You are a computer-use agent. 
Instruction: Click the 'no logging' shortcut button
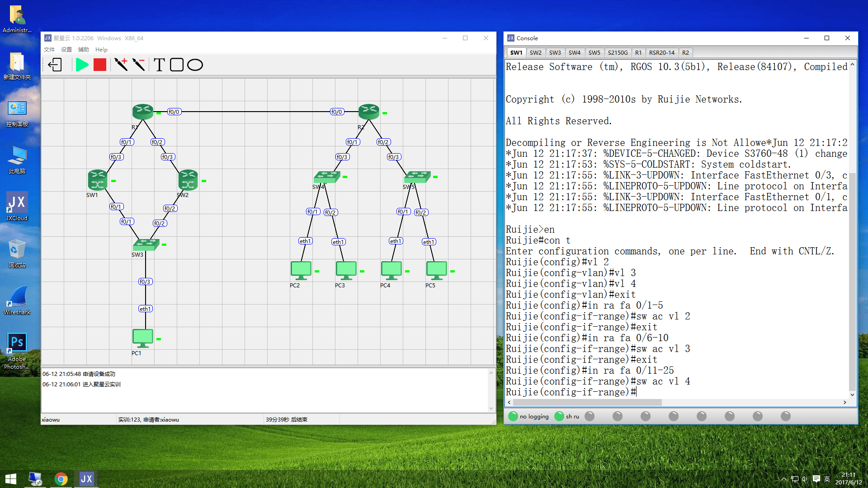point(528,416)
